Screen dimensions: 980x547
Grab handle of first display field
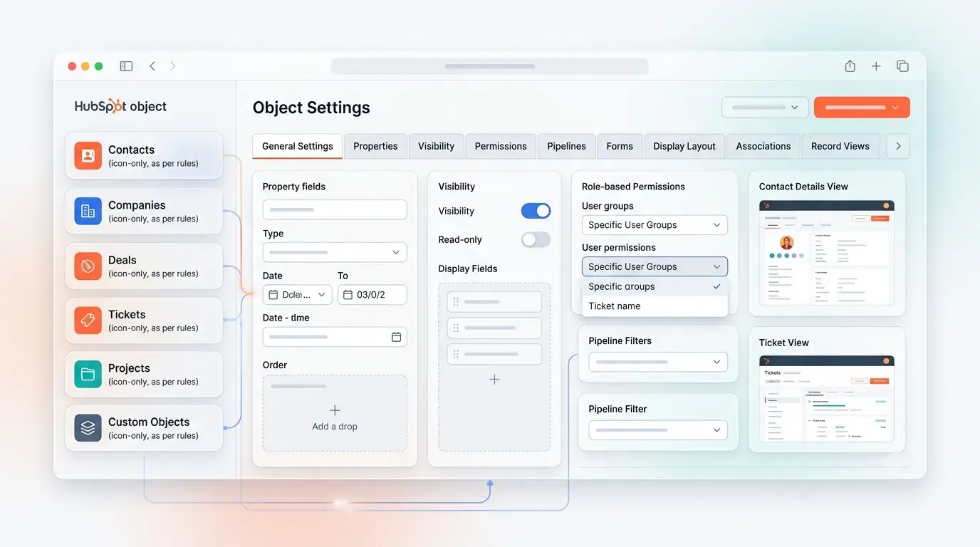456,302
